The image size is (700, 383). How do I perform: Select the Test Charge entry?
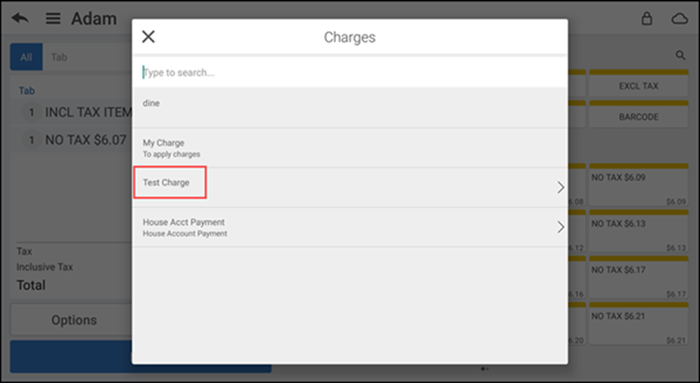click(350, 187)
